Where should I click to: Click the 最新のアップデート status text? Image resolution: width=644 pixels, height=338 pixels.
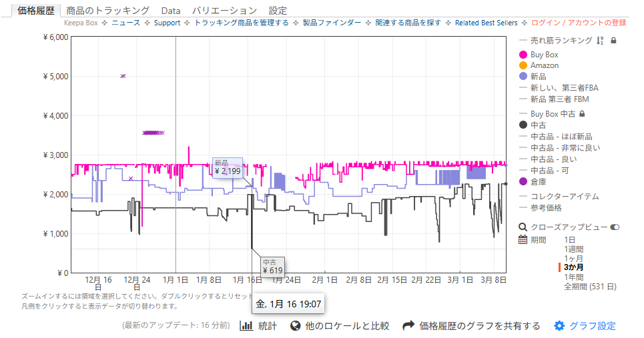(176, 325)
